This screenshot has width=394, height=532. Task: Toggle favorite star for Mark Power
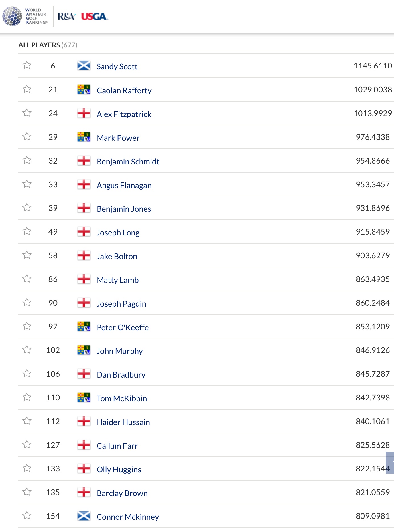tap(27, 136)
